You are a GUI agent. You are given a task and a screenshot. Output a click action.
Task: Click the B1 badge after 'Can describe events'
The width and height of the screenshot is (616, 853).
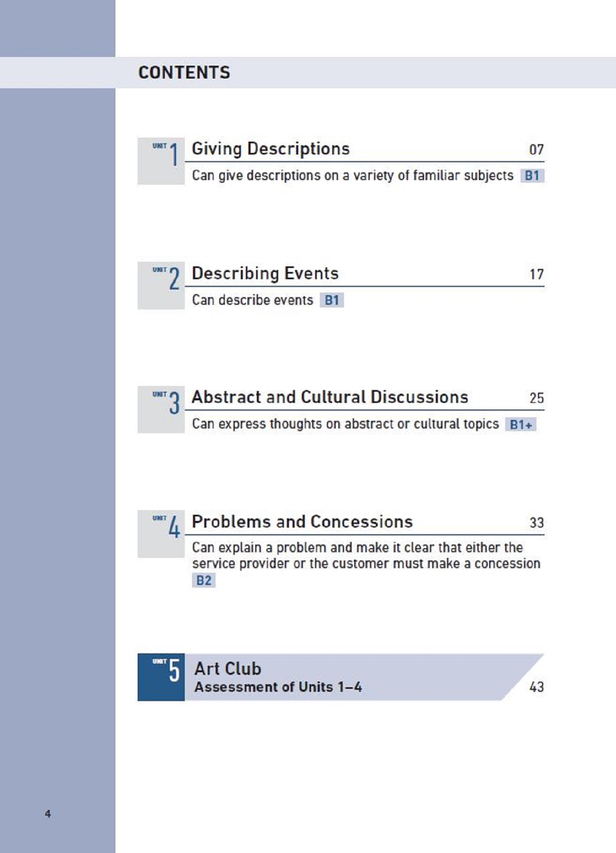[x=332, y=300]
